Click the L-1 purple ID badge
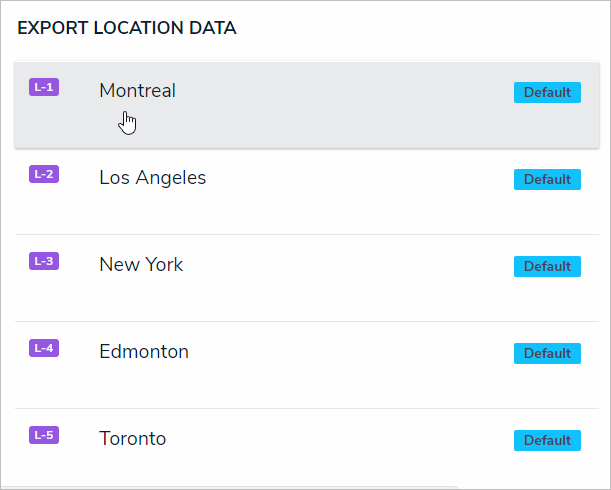The width and height of the screenshot is (611, 490). [x=44, y=87]
